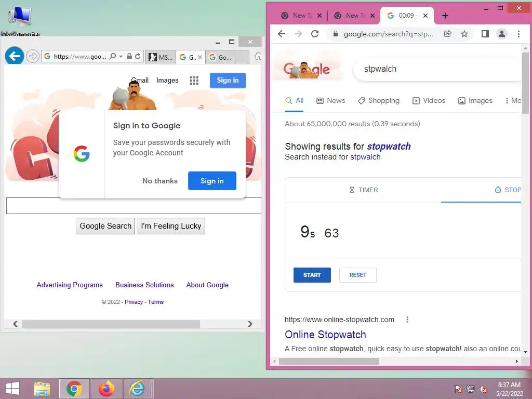
Task: Open the Privacy link
Action: [134, 302]
